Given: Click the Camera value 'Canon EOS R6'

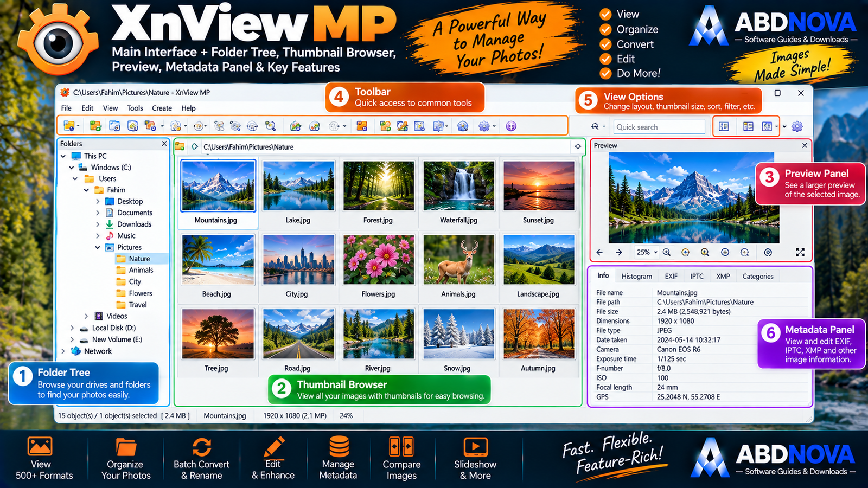Looking at the screenshot, I should (x=679, y=350).
